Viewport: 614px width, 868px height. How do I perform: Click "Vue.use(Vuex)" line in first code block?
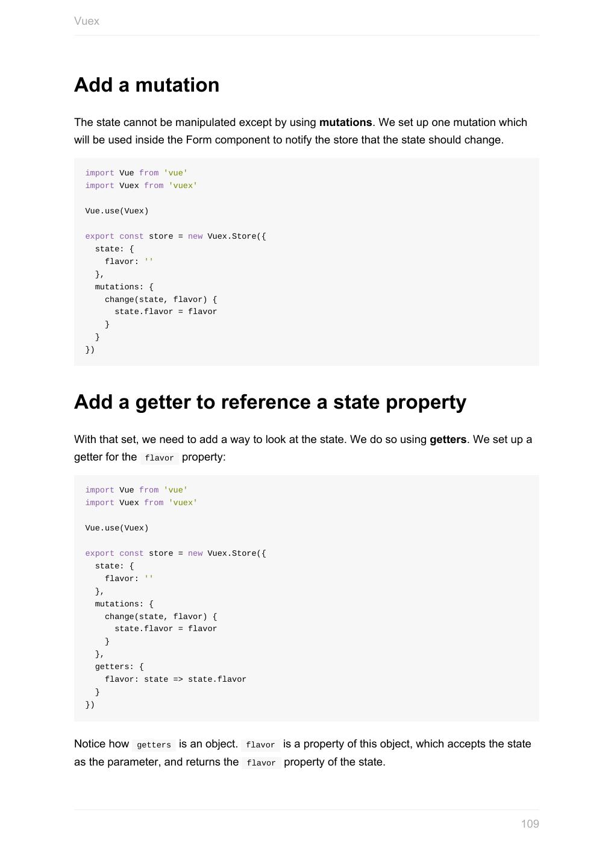[x=117, y=211]
